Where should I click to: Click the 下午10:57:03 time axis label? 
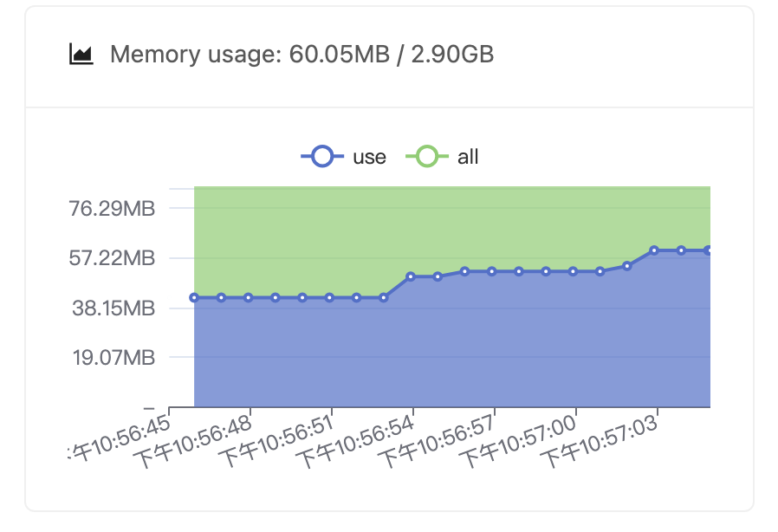coord(600,441)
